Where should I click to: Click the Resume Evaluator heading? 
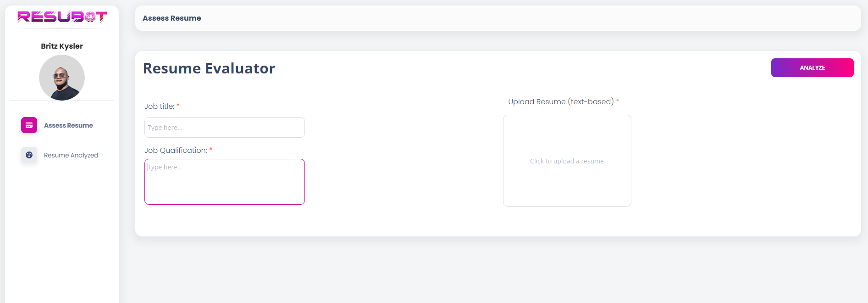[x=209, y=68]
